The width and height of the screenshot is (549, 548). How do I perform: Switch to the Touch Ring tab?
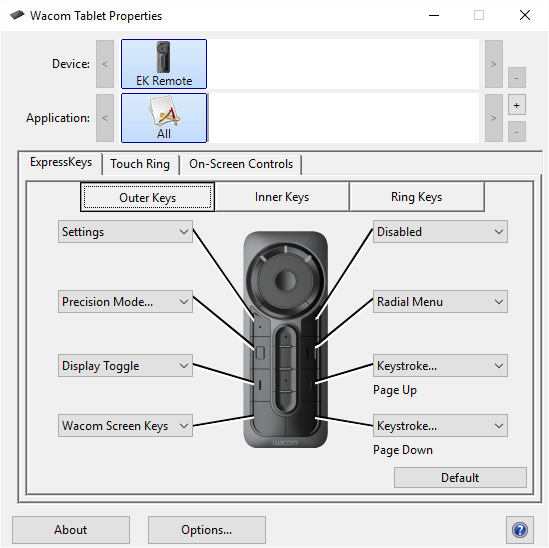[140, 164]
